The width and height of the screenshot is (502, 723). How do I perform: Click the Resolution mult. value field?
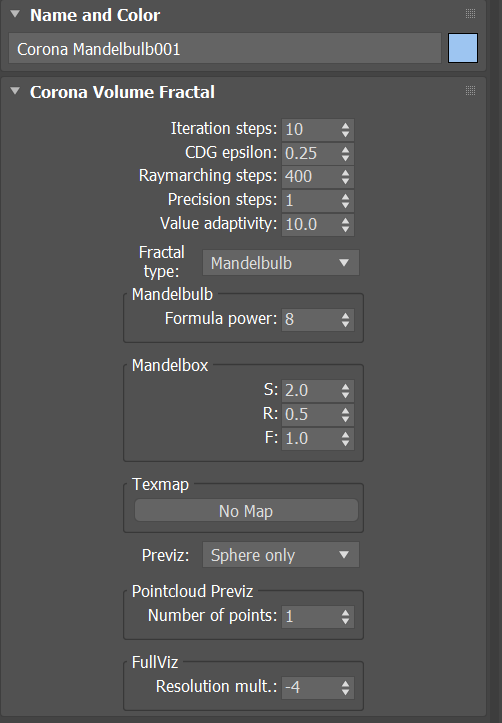[x=310, y=687]
